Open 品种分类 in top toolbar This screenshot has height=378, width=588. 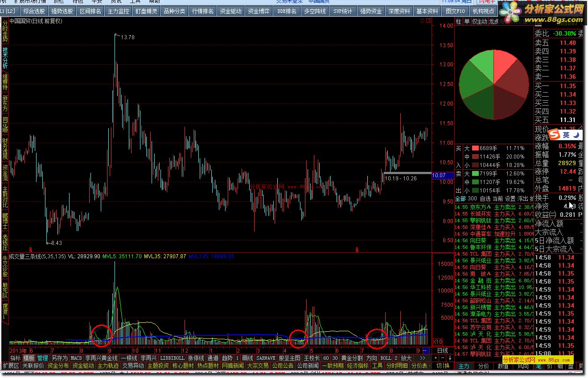[x=174, y=11]
